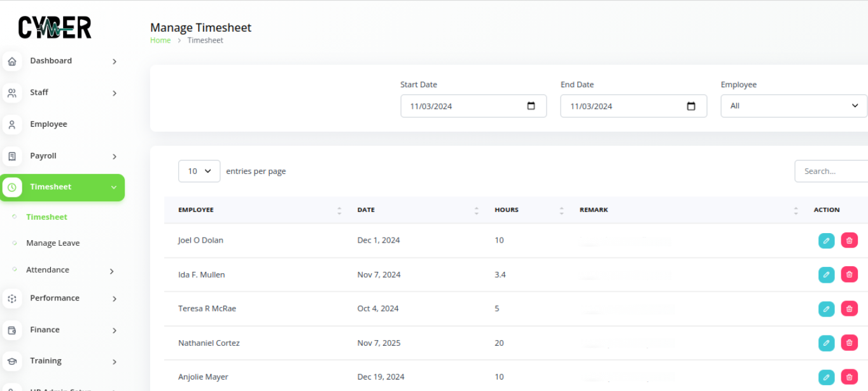Click the Training graduation cap icon

[11, 361]
